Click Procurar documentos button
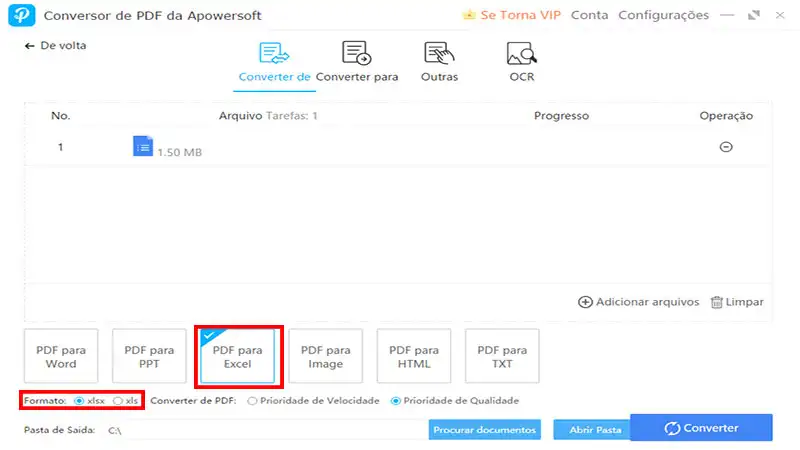Viewport: 800px width, 450px height. [485, 430]
